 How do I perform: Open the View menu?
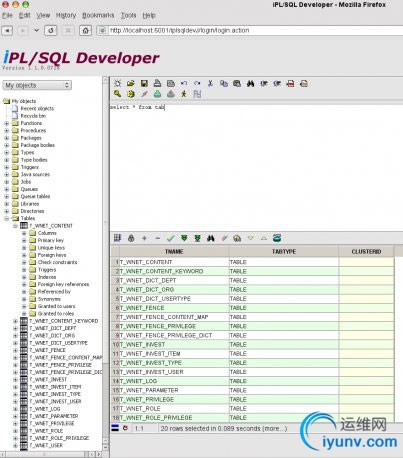coord(43,15)
